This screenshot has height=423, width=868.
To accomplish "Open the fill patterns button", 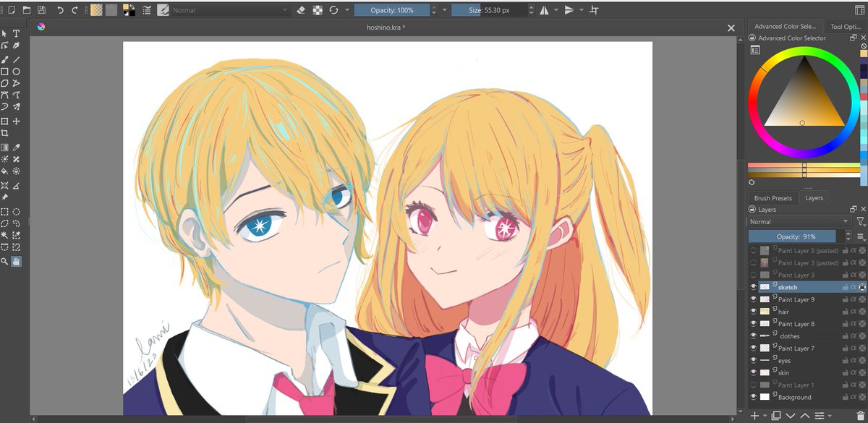I will (111, 10).
